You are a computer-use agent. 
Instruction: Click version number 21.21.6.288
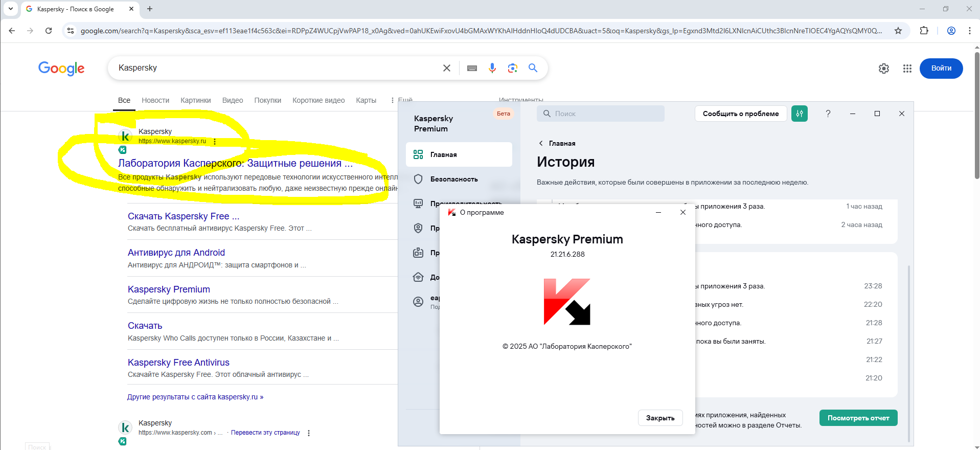[567, 254]
